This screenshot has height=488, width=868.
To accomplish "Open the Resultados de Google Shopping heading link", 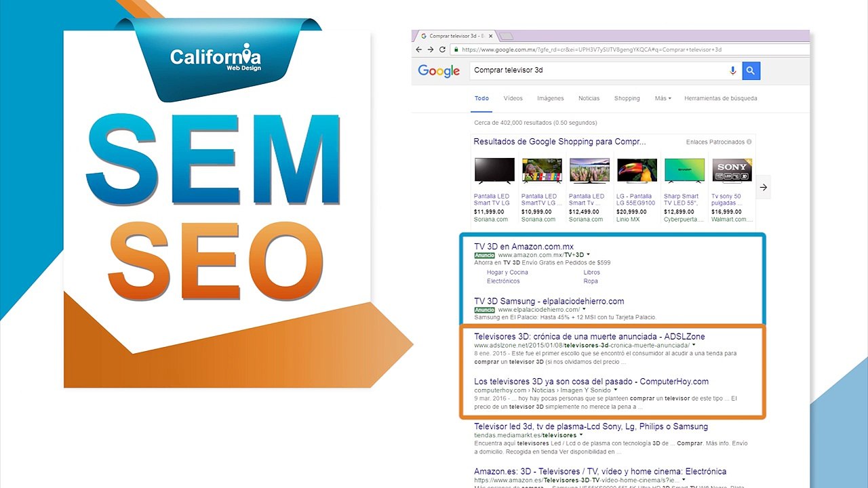I will (559, 142).
